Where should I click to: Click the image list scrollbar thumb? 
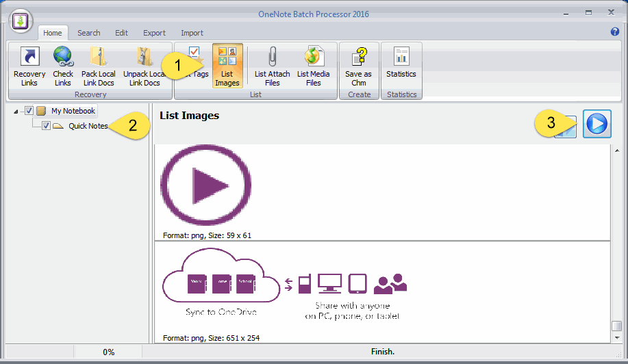[x=617, y=326]
